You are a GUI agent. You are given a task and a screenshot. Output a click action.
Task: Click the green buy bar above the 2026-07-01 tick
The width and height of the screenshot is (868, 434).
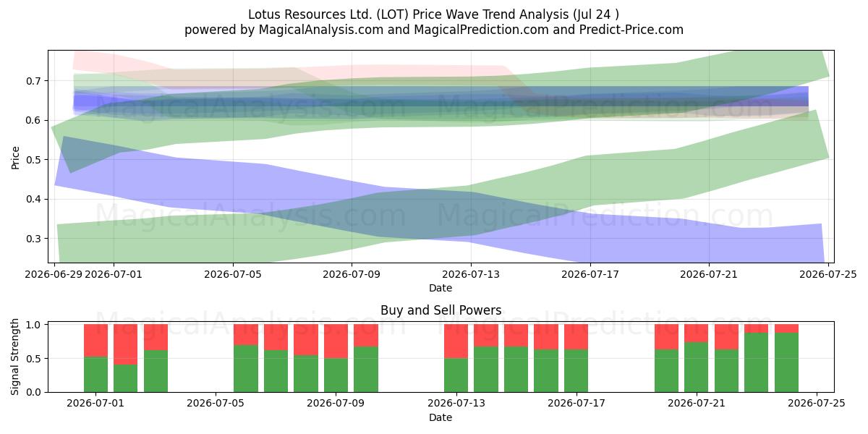96,374
